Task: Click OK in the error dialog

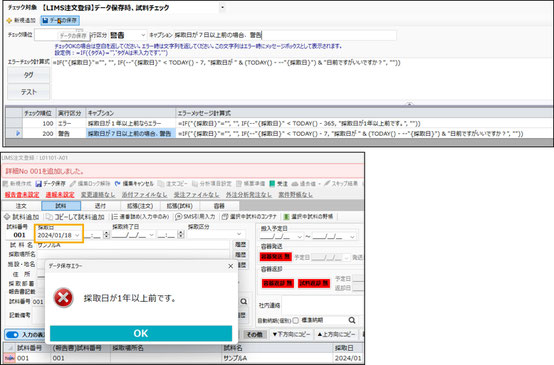Action: tap(141, 333)
